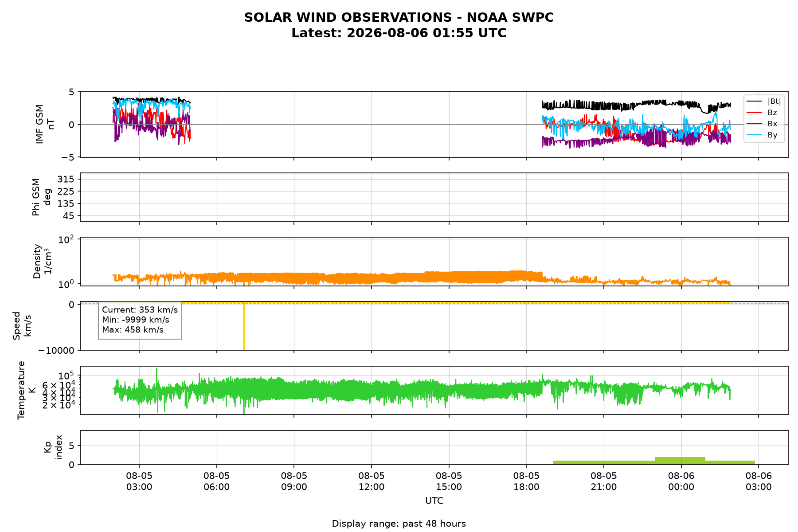Click the Latest 2026-08-06 01:55 UTC timestamp

coord(399,33)
